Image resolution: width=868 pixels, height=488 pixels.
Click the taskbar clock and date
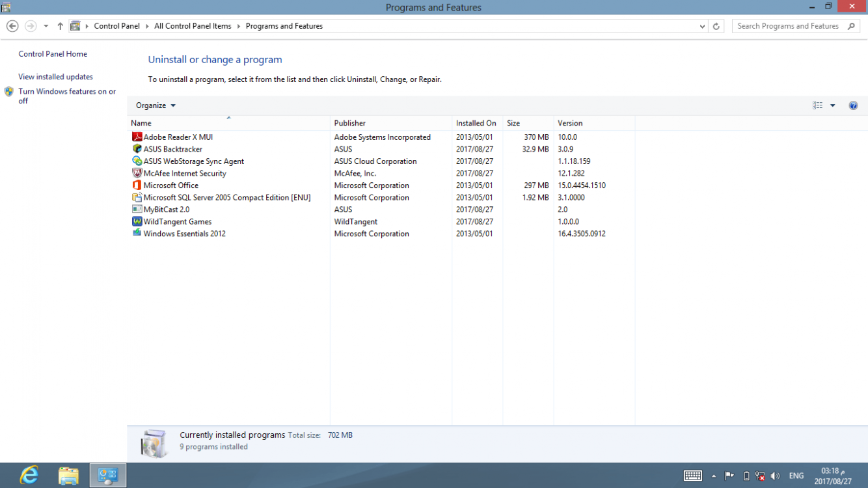[x=833, y=476]
